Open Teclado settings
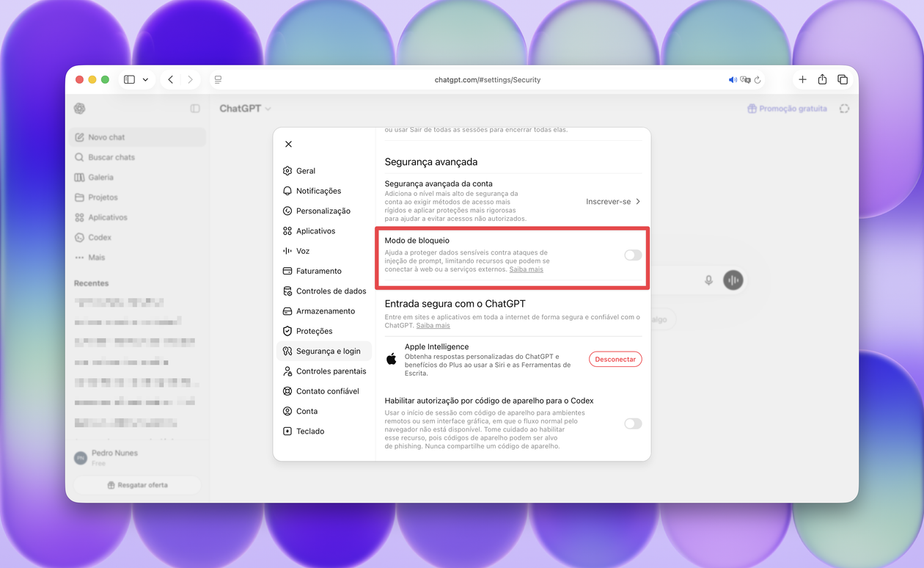This screenshot has height=568, width=924. pyautogui.click(x=324, y=432)
